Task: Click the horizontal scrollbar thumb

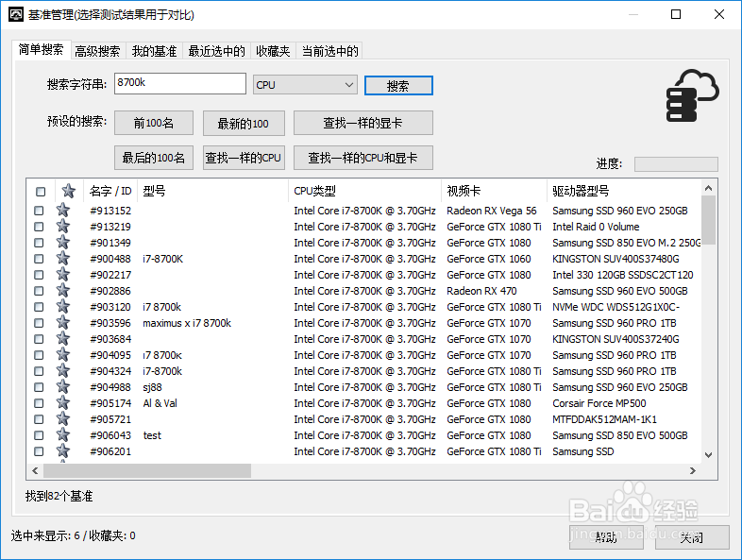Action: (147, 470)
